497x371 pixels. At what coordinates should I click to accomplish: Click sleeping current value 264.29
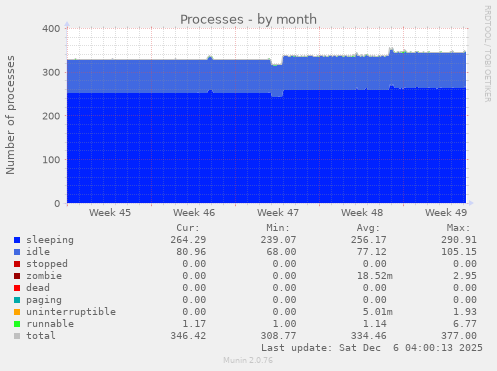188,240
